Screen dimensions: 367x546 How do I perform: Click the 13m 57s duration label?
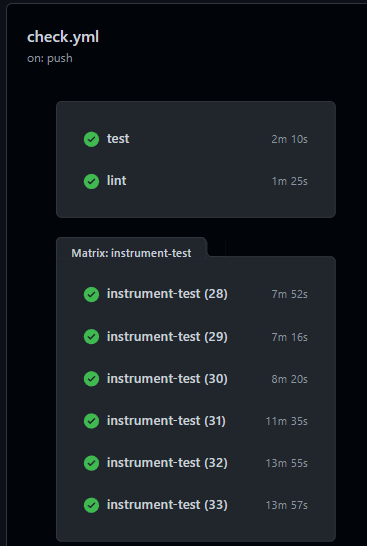287,505
